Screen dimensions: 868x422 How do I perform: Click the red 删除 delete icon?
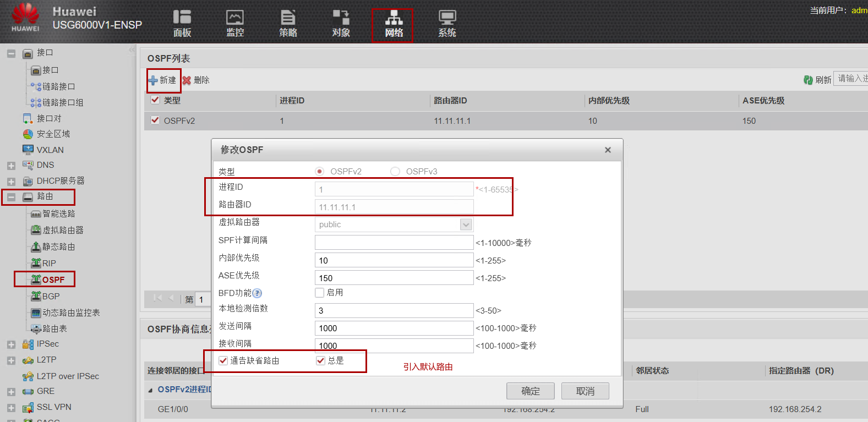click(187, 80)
